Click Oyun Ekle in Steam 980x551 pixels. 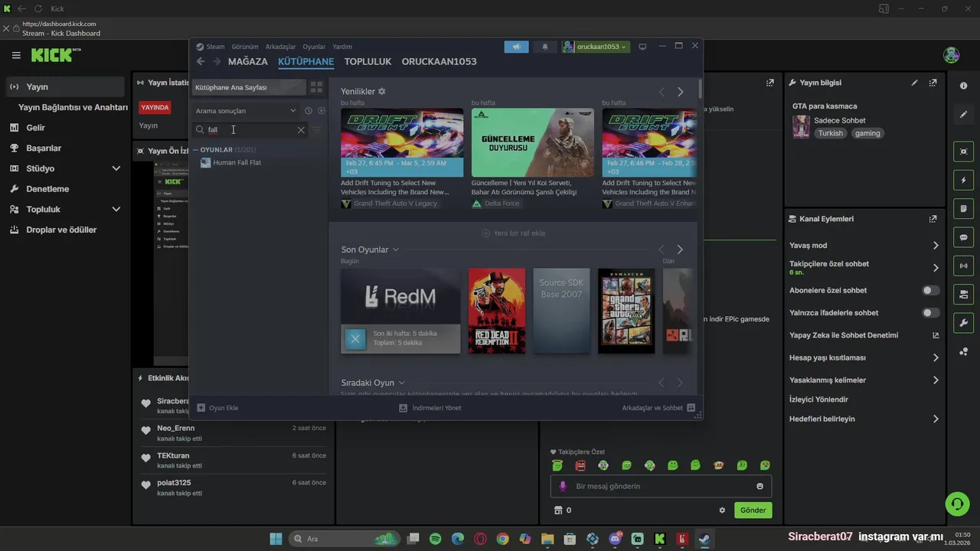coord(217,408)
